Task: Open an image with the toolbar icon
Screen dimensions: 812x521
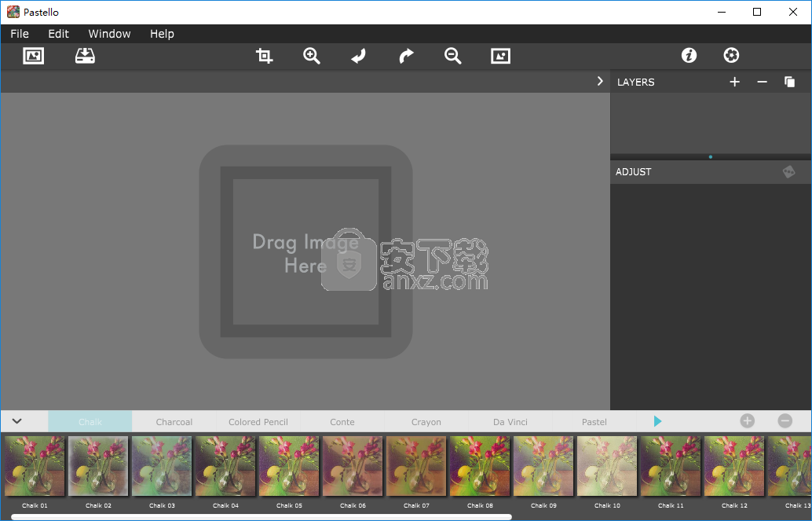Action: [34, 56]
